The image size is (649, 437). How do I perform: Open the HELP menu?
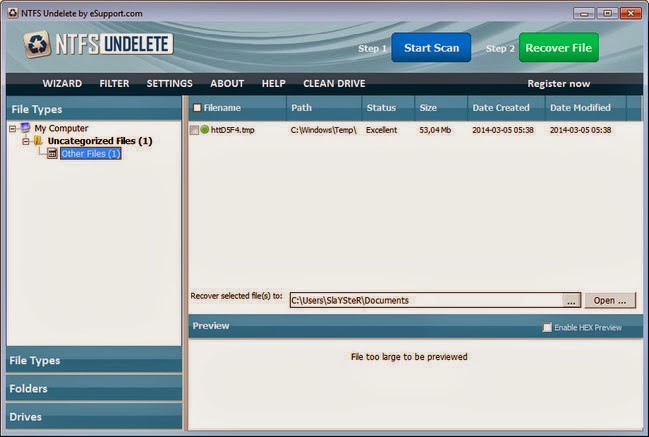(x=273, y=84)
